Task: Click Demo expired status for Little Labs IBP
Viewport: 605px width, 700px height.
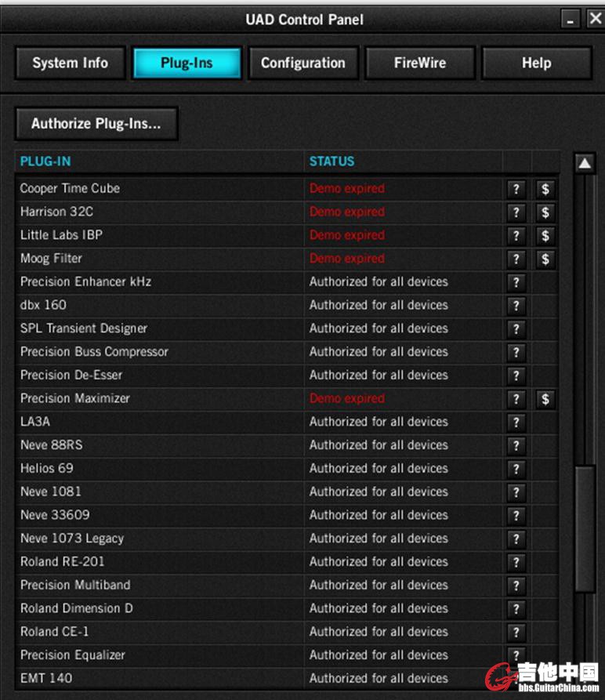Action: 347,235
